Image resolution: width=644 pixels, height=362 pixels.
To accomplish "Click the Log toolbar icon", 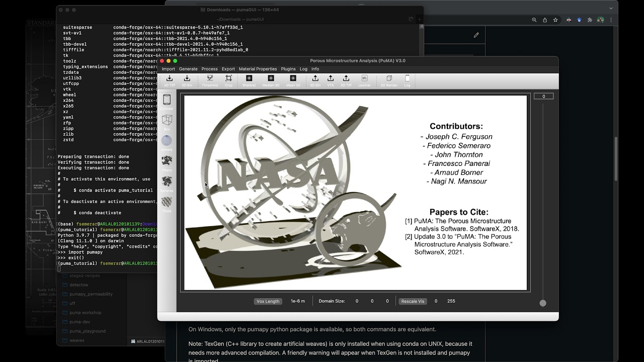I will click(x=407, y=80).
